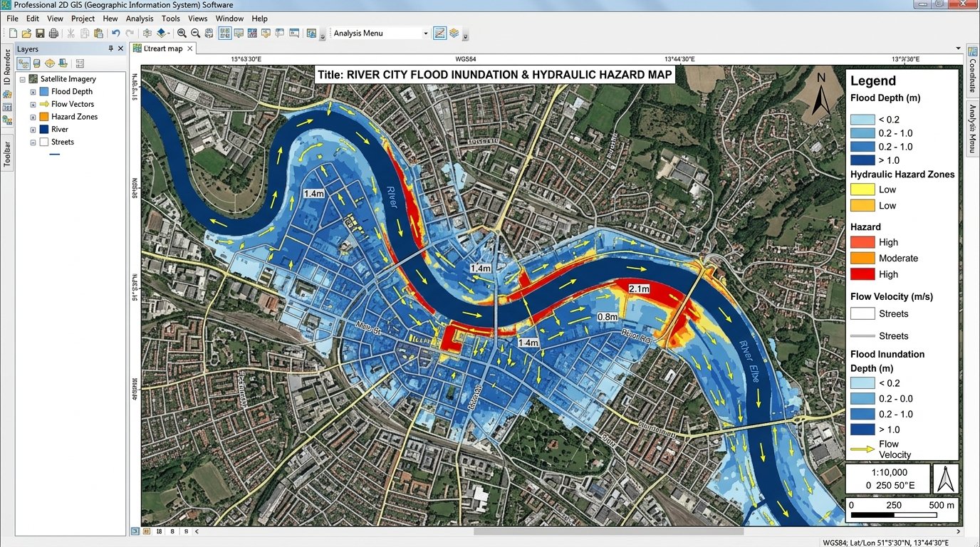
Task: Close the Layers panel
Action: [x=120, y=48]
